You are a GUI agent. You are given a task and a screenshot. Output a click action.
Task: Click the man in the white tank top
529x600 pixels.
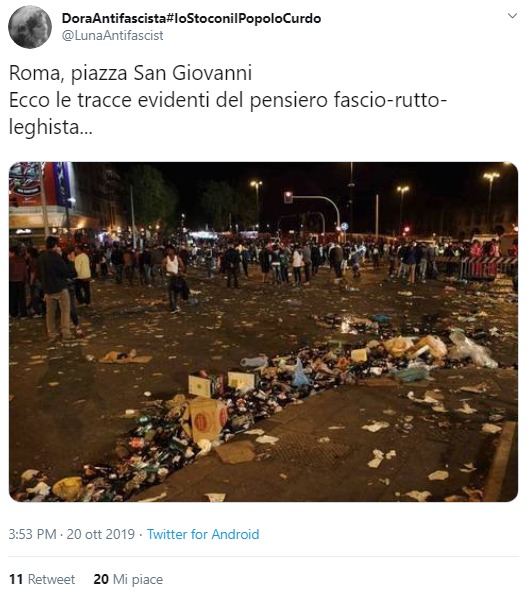173,279
